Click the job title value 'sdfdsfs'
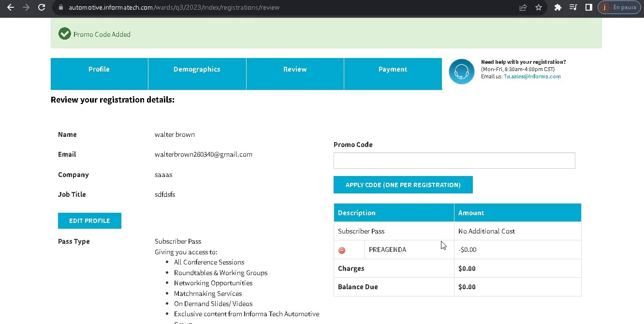The image size is (644, 324). pyautogui.click(x=165, y=194)
